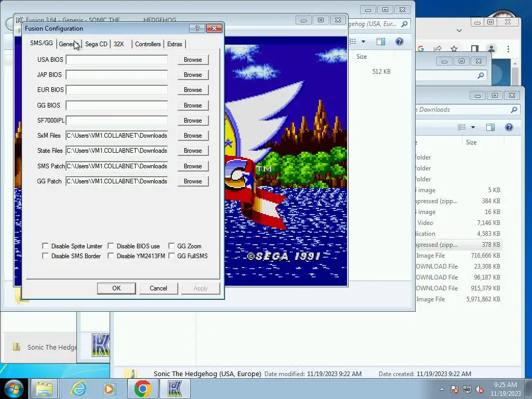Enable Disable Sprite Limiter checkbox
The height and width of the screenshot is (399, 532).
(x=45, y=246)
